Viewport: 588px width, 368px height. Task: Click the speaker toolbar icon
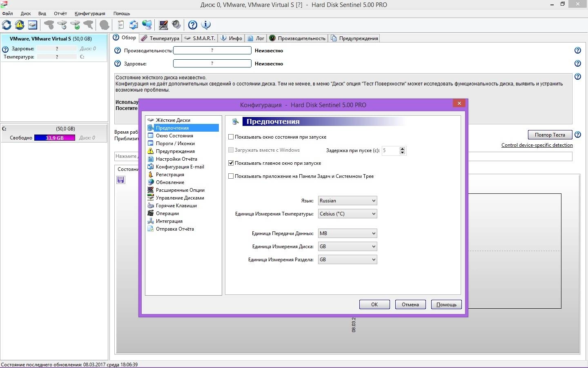pyautogui.click(x=176, y=25)
